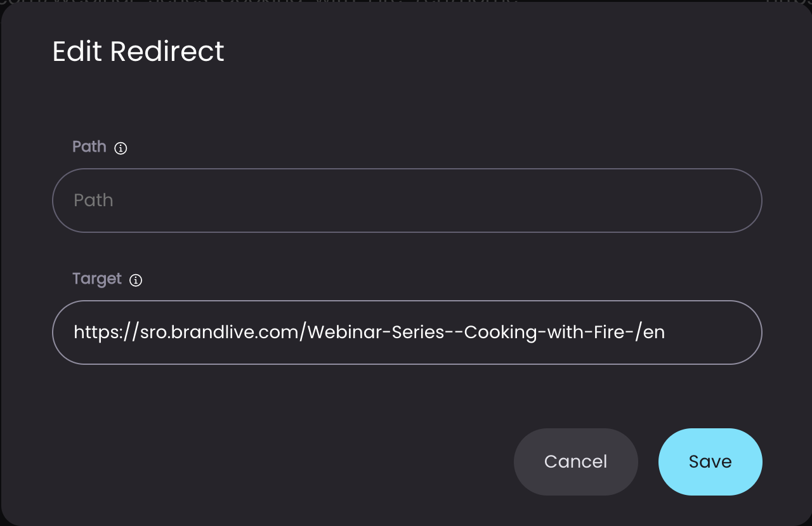This screenshot has height=526, width=812.
Task: Focus the Target URL input field
Action: coord(407,332)
